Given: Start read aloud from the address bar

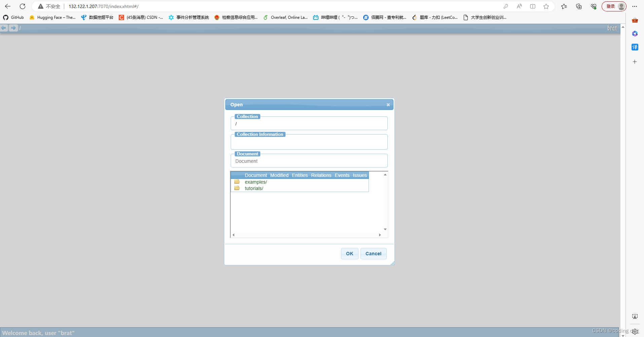Looking at the screenshot, I should 519,6.
